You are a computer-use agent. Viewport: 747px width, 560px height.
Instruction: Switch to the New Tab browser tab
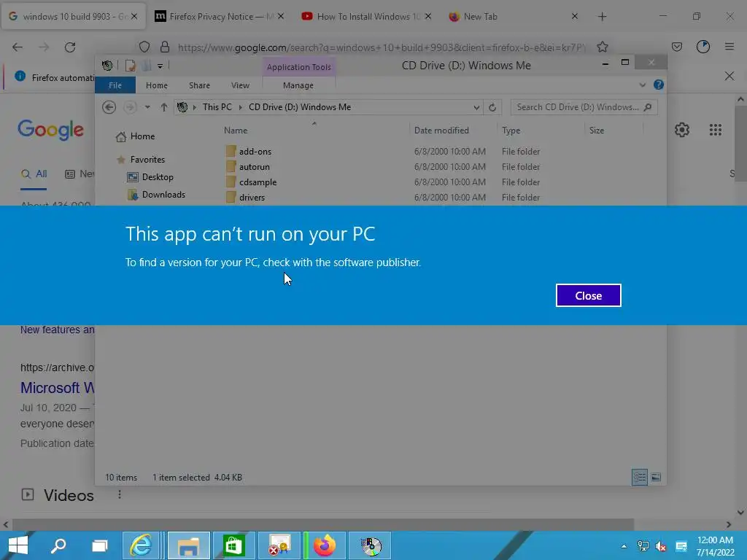(x=513, y=17)
